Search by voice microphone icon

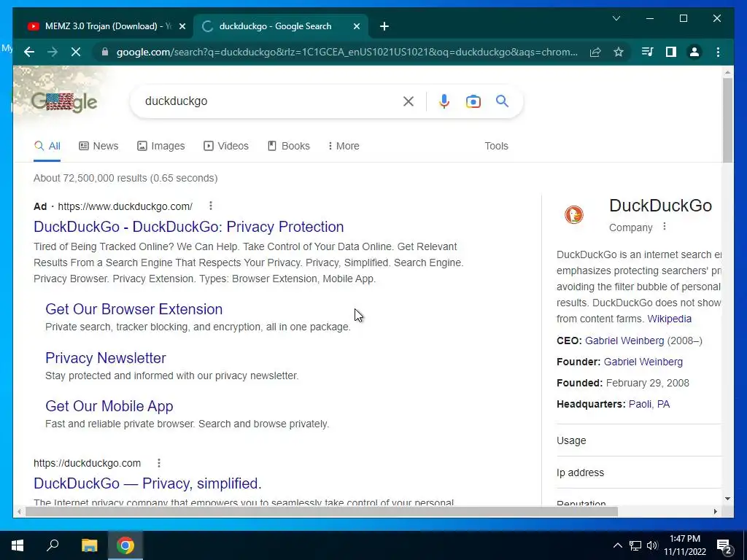coord(444,101)
